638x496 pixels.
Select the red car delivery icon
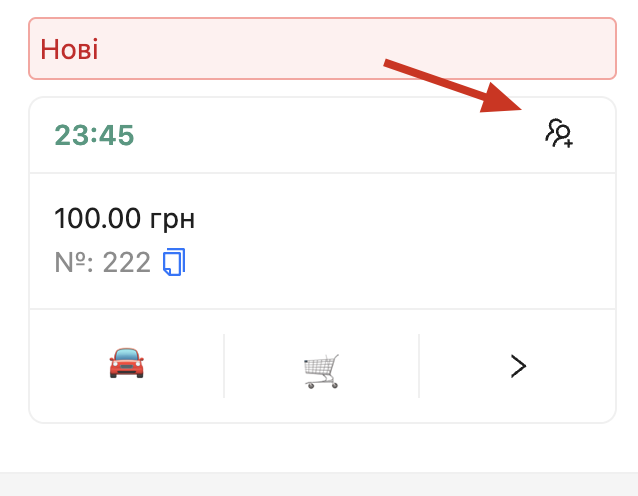[x=127, y=363]
